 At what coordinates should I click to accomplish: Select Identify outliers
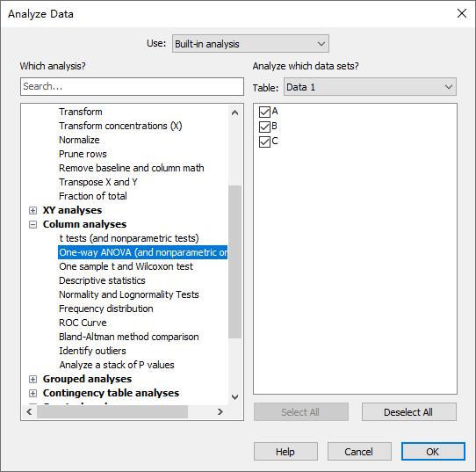pos(92,351)
